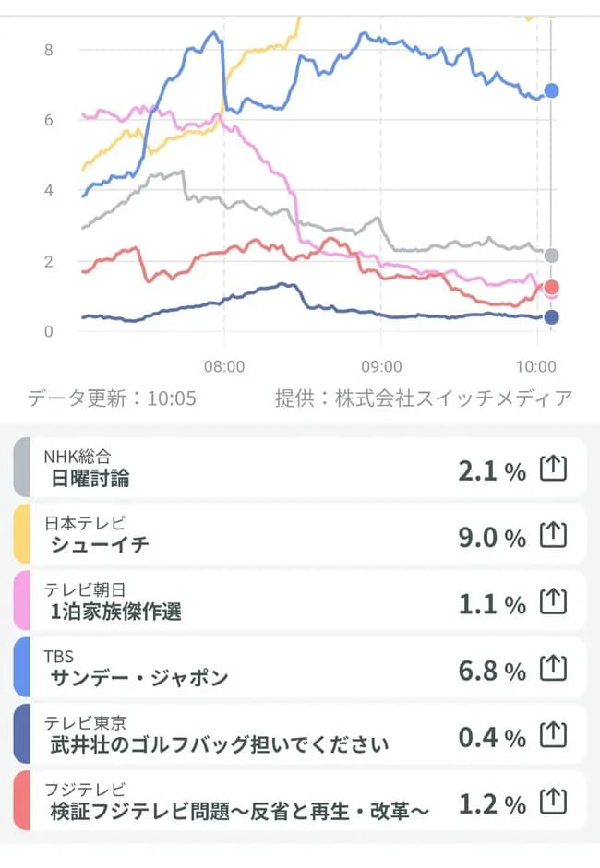Select the dark navy endpoint dot for テレビ東京

coord(551,316)
